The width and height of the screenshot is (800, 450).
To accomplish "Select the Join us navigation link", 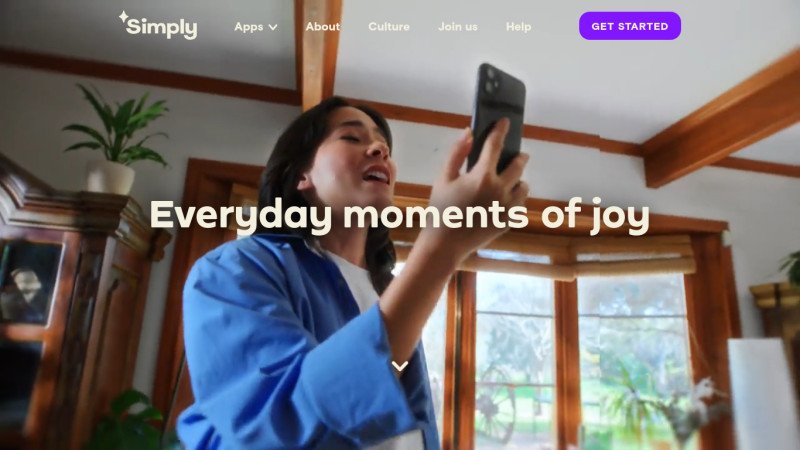I will 458,27.
